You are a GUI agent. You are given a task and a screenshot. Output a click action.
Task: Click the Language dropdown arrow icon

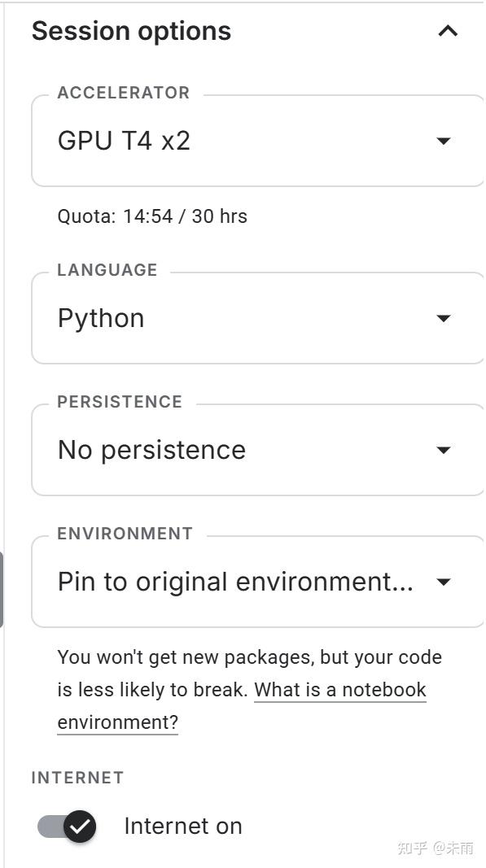[x=443, y=317]
